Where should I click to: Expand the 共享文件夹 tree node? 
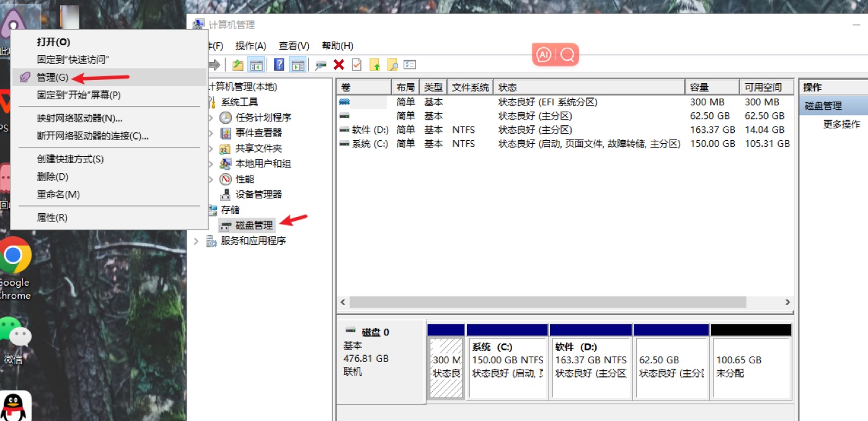(x=210, y=148)
